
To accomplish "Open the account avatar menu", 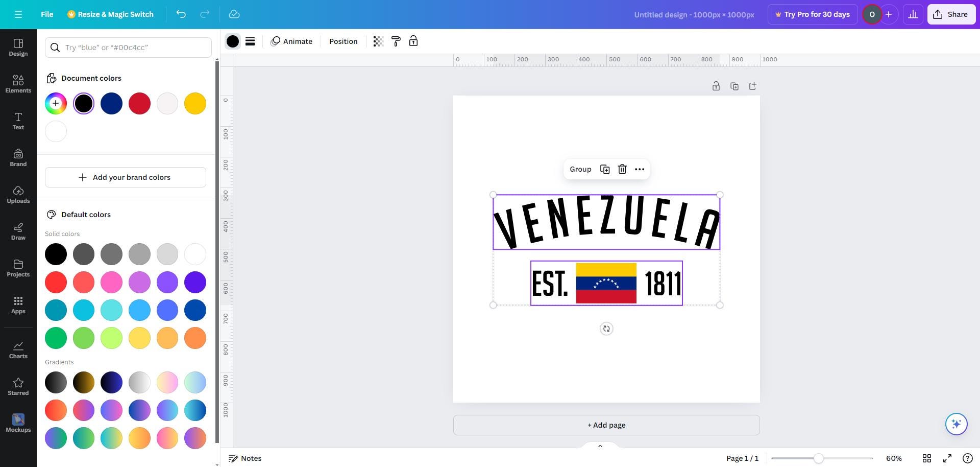I will tap(872, 14).
